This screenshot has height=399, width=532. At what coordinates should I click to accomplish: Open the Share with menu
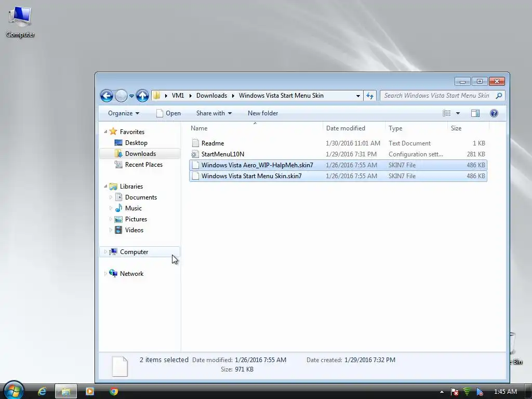point(214,113)
